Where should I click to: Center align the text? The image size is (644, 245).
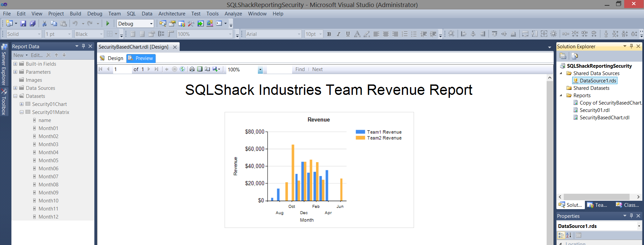coord(386,34)
